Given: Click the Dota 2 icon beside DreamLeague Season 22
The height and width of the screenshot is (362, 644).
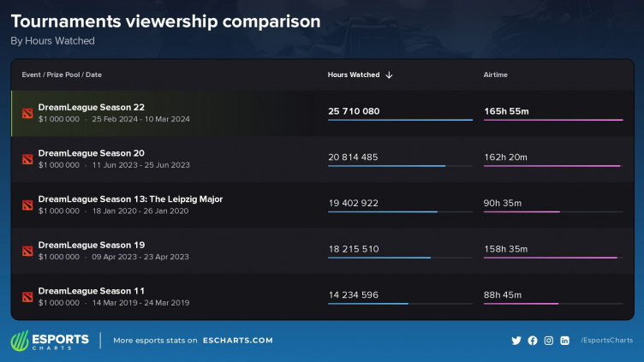Looking at the screenshot, I should tap(27, 113).
